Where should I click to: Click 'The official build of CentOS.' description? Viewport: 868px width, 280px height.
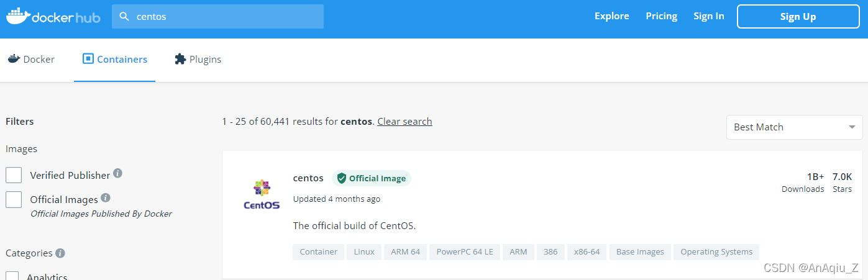[x=355, y=226]
